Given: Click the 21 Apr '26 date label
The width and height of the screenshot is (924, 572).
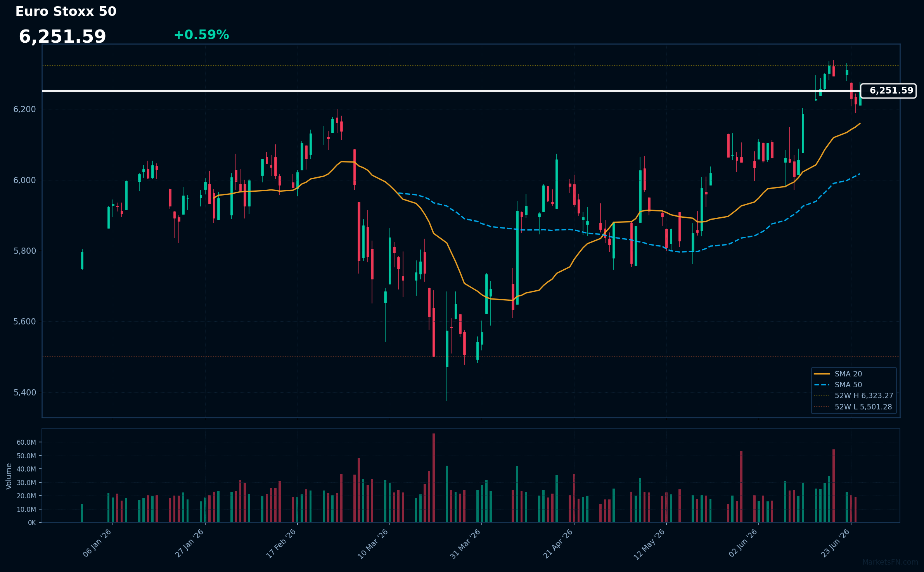Looking at the screenshot, I should pos(558,544).
